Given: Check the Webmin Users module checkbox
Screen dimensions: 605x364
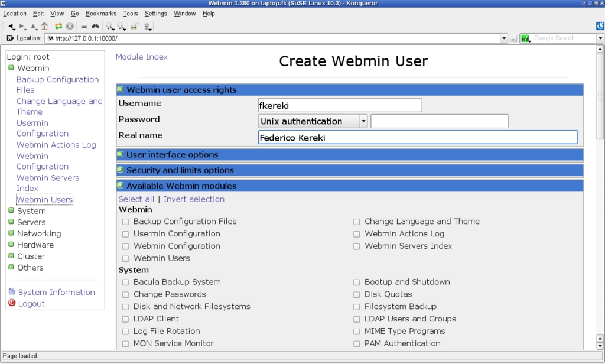Looking at the screenshot, I should coord(125,258).
